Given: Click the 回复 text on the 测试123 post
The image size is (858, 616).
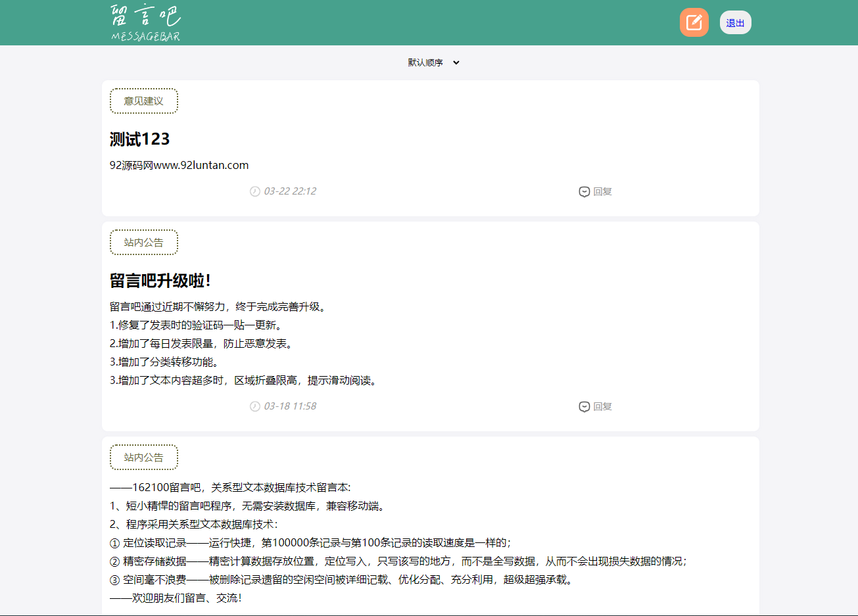Looking at the screenshot, I should pyautogui.click(x=602, y=192).
